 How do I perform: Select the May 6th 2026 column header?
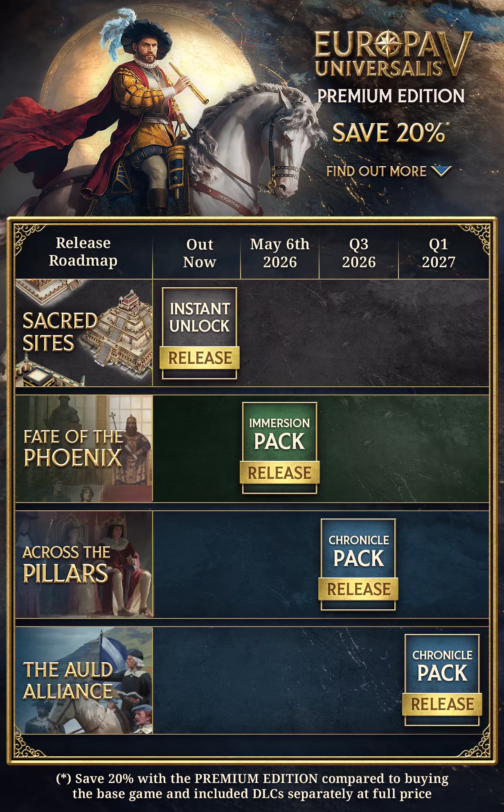pos(280,253)
